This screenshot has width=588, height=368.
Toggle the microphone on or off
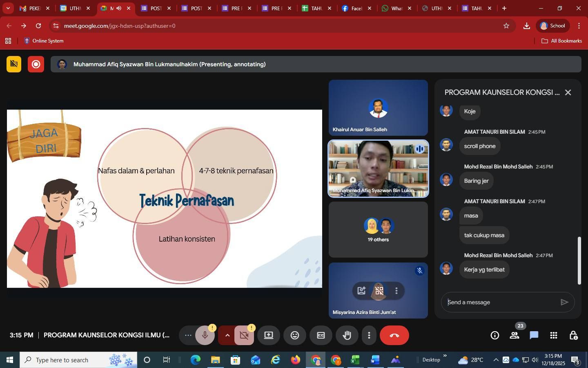tap(205, 335)
